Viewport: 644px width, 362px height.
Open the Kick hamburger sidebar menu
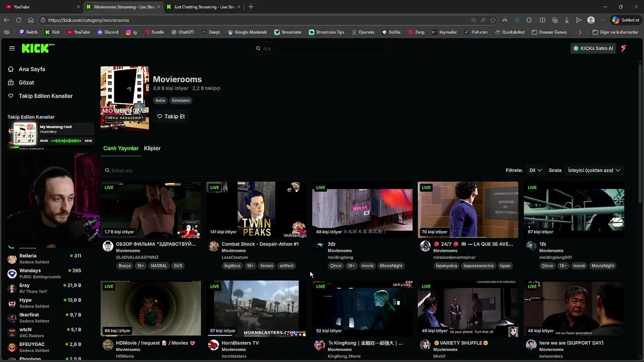[x=12, y=48]
